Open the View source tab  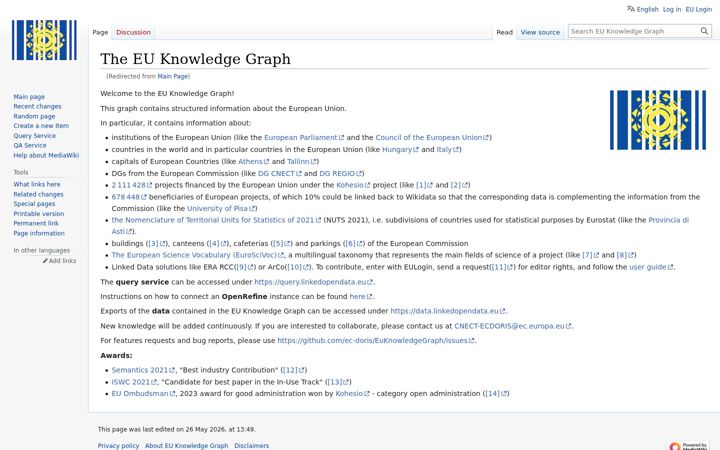[540, 32]
